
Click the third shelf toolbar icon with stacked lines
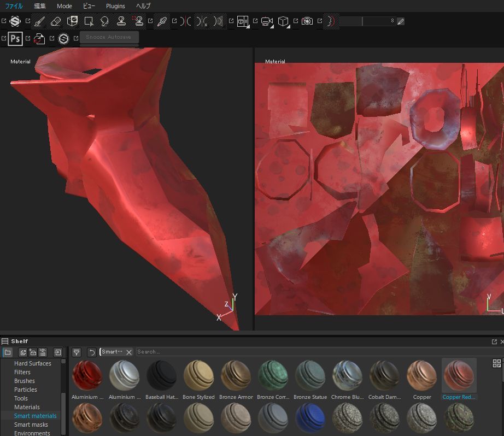coord(43,352)
